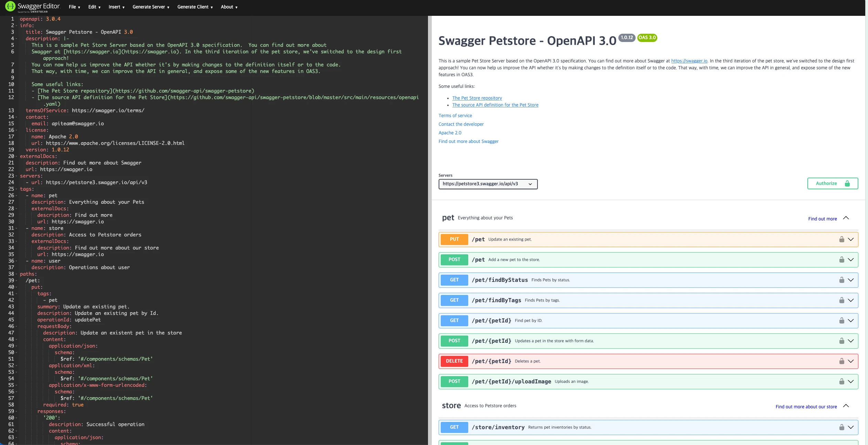Viewport: 868px width, 445px height.
Task: Fold the info block at line 2
Action: [x=16, y=26]
